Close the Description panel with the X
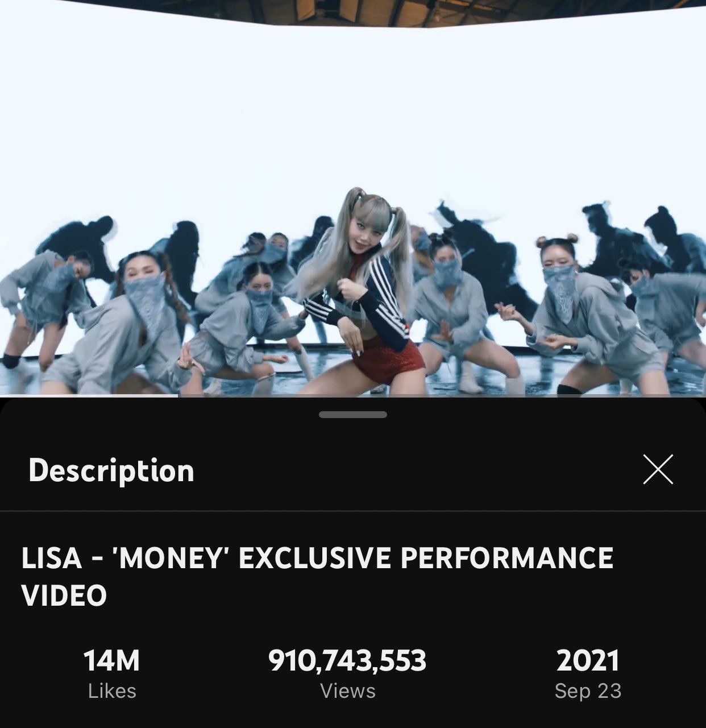The width and height of the screenshot is (706, 728). click(658, 470)
